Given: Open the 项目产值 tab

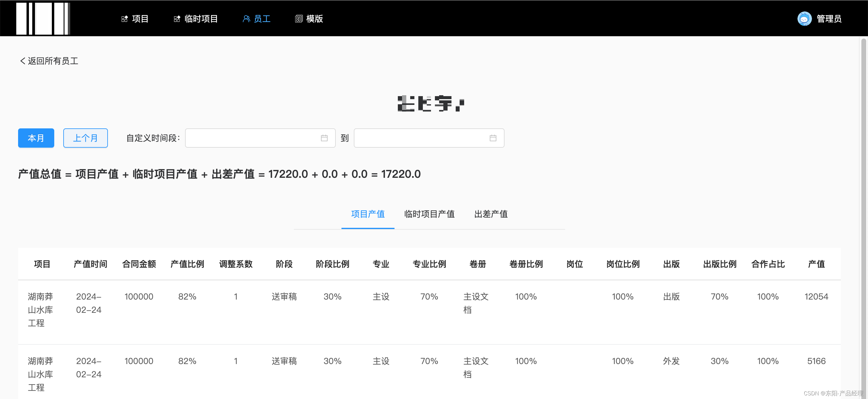Looking at the screenshot, I should pyautogui.click(x=368, y=214).
